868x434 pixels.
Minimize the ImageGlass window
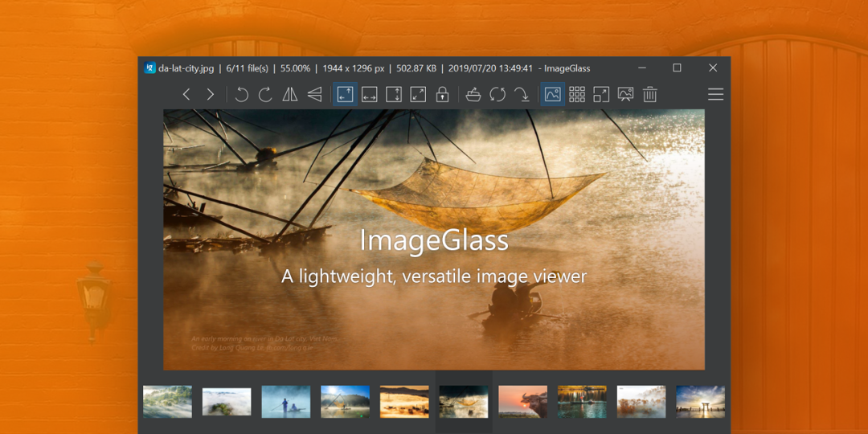[642, 68]
